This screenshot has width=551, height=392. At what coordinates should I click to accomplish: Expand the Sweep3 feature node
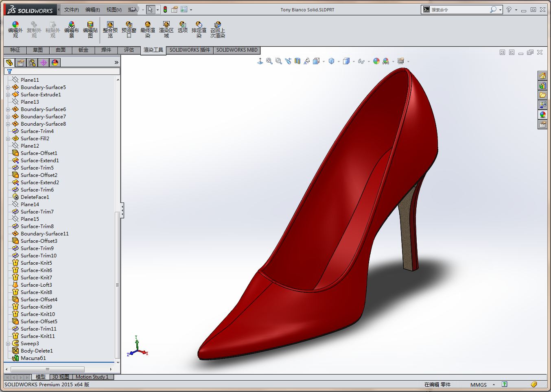point(8,344)
